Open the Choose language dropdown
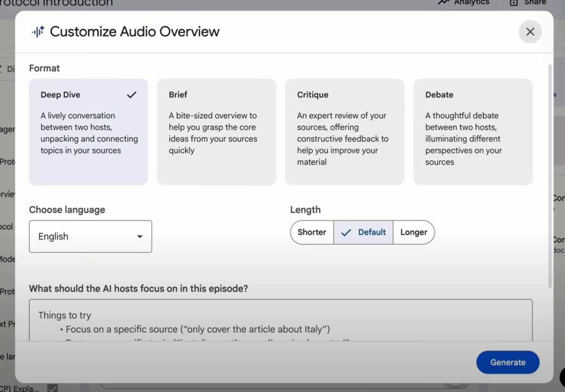 click(x=90, y=236)
